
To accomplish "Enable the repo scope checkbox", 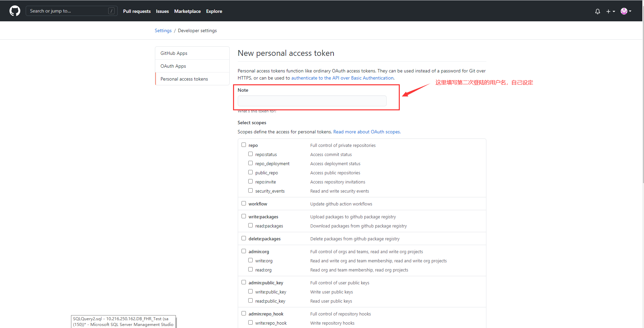I will (244, 145).
